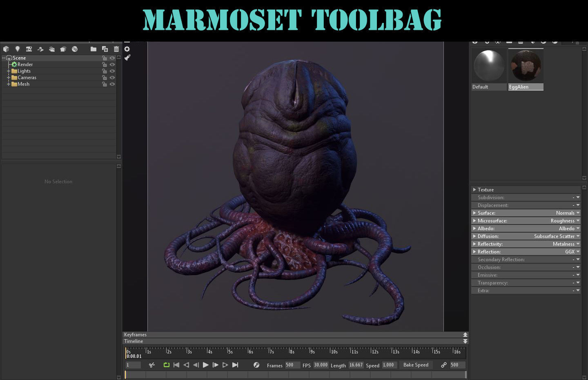Image resolution: width=588 pixels, height=380 pixels.
Task: Toggle the lock on the Scene row
Action: pos(105,58)
